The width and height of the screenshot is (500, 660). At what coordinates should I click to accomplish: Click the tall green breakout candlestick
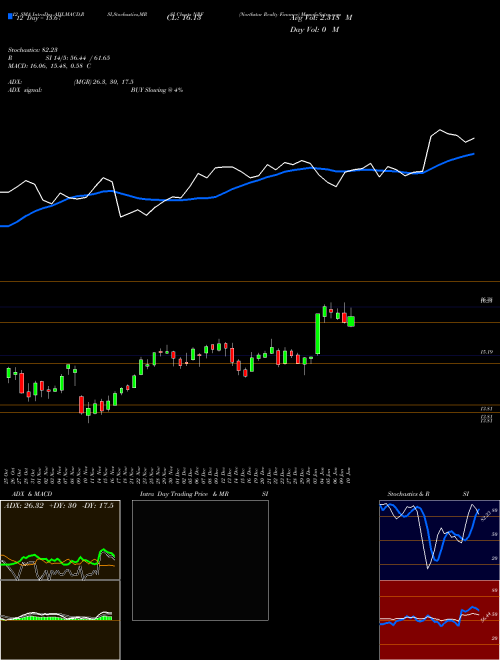[318, 334]
